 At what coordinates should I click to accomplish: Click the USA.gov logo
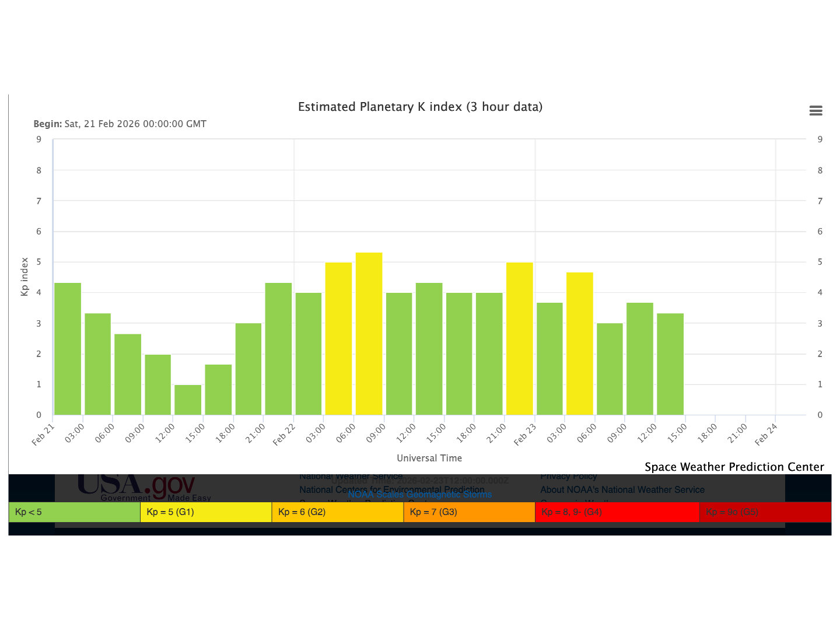point(136,487)
